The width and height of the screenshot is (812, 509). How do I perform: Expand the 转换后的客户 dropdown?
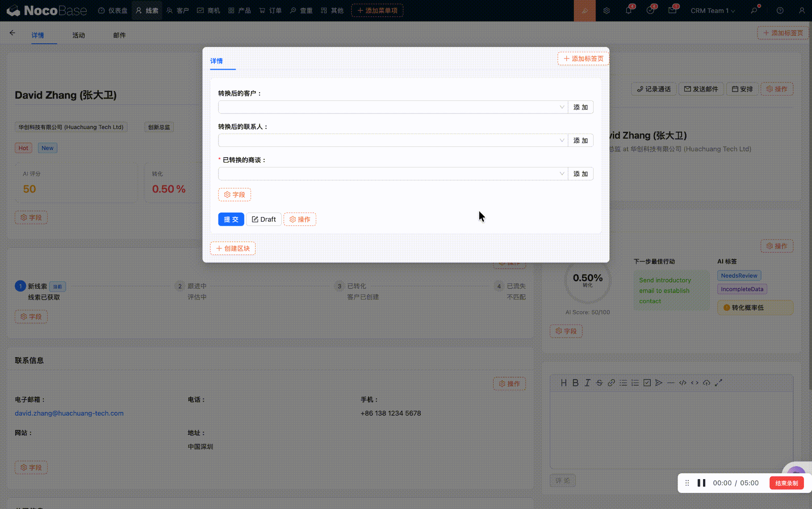(393, 107)
